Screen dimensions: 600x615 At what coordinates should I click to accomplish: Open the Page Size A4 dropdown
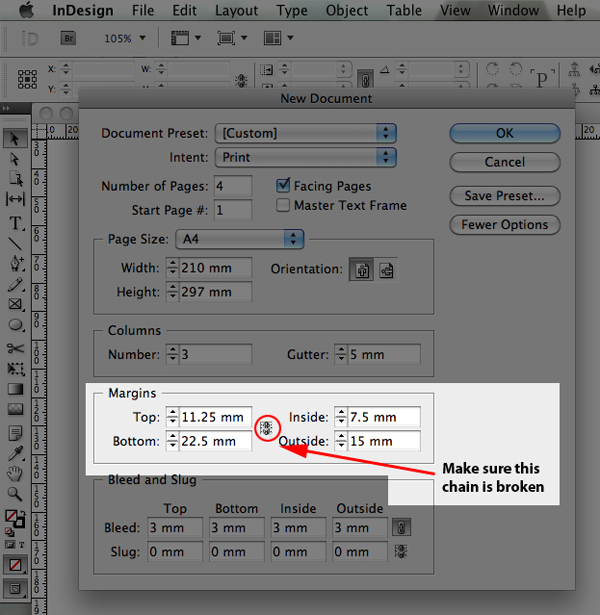[240, 239]
